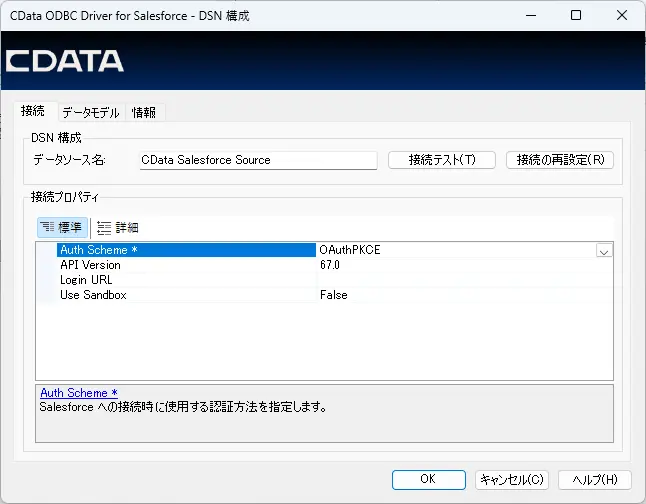
Task: Click the 接続の再設定(R) button
Action: pos(560,160)
